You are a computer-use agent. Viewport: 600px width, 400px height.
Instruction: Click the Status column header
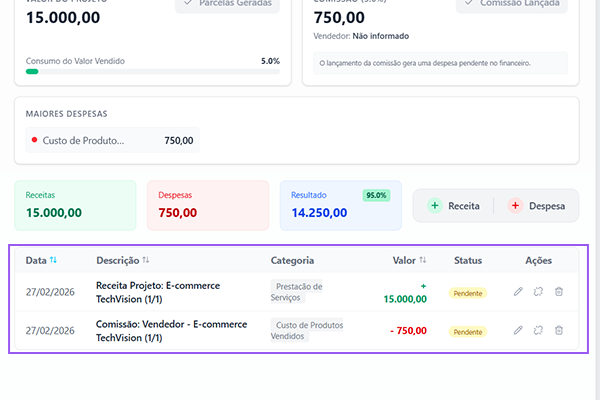468,260
